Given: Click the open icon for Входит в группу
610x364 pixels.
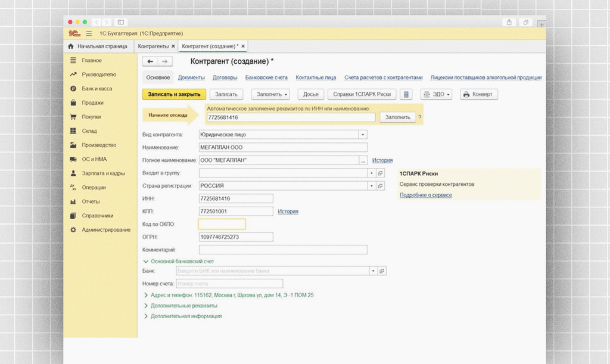Looking at the screenshot, I should pos(381,173).
